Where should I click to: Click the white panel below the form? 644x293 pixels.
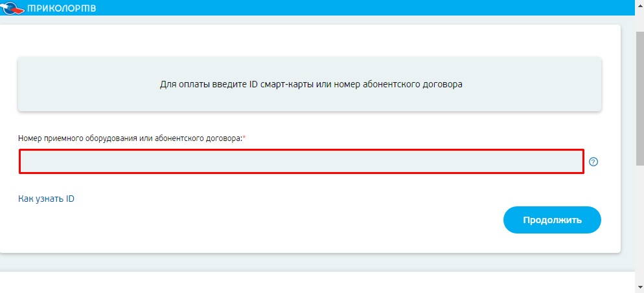tap(311, 283)
